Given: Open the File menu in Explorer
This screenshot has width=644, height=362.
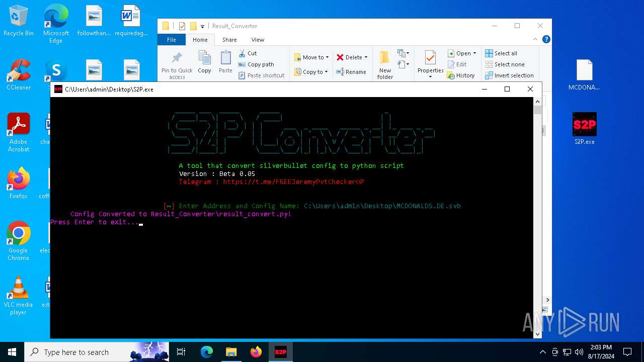Looking at the screenshot, I should coord(172,40).
